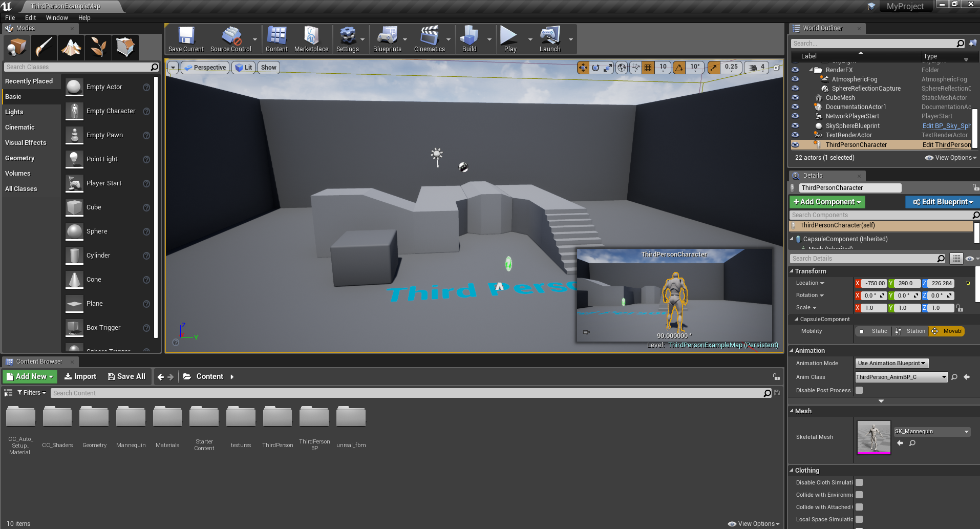
Task: Click Add New in Content Browser
Action: click(x=30, y=376)
